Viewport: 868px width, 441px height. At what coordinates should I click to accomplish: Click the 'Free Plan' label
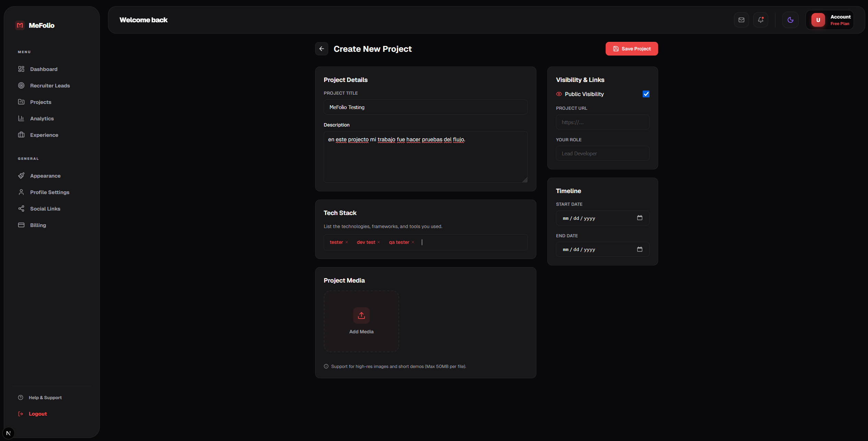click(x=840, y=24)
